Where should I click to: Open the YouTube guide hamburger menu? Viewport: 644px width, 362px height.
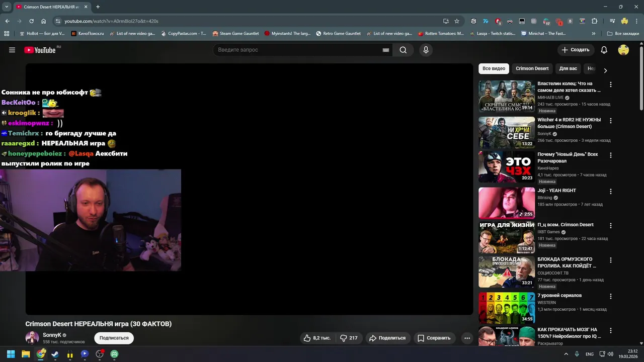[12, 50]
